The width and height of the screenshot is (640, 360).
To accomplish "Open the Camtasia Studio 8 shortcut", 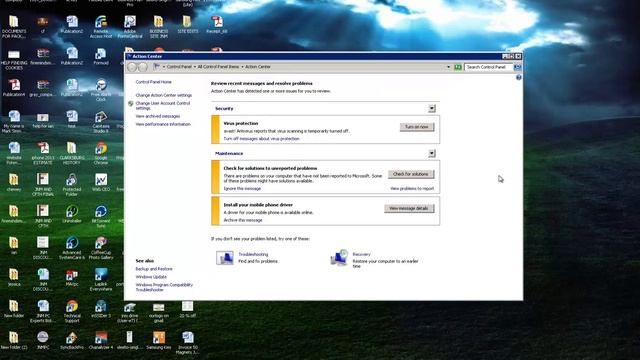I will click(101, 122).
